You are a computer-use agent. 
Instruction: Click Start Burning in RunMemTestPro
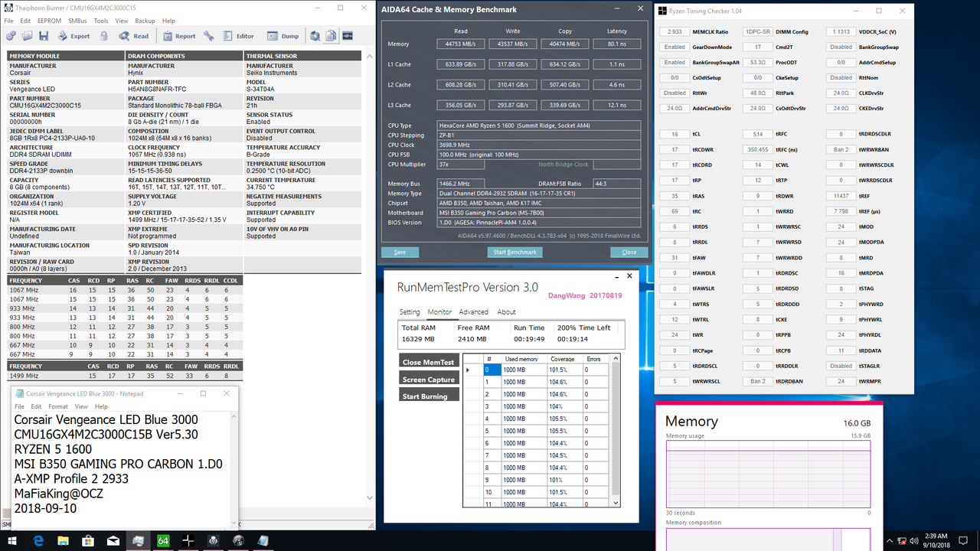point(429,396)
